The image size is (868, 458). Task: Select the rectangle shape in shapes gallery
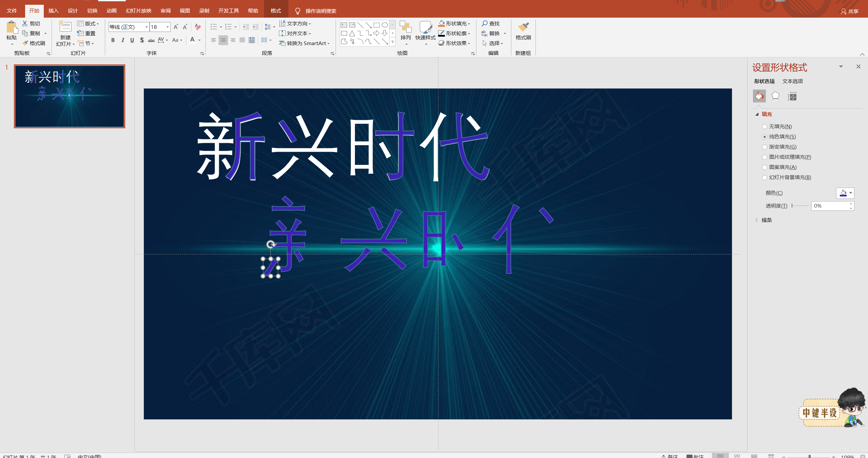pyautogui.click(x=376, y=25)
